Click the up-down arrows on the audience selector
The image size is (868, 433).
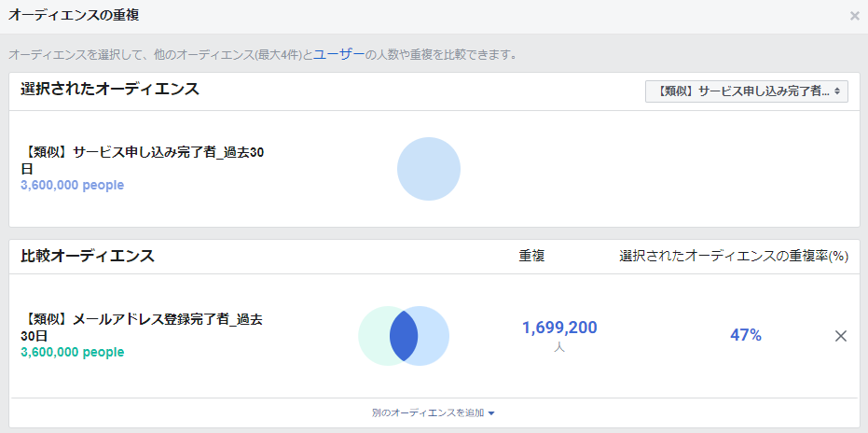pyautogui.click(x=837, y=91)
